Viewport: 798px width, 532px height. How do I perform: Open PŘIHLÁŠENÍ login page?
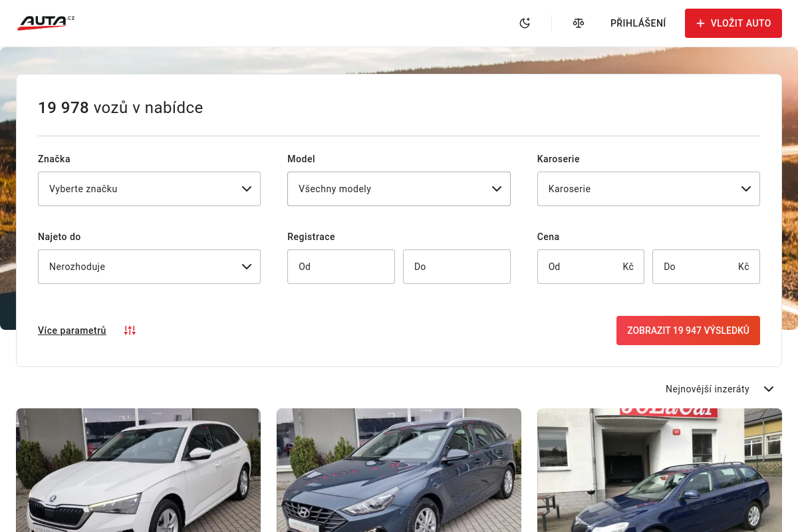pos(638,23)
